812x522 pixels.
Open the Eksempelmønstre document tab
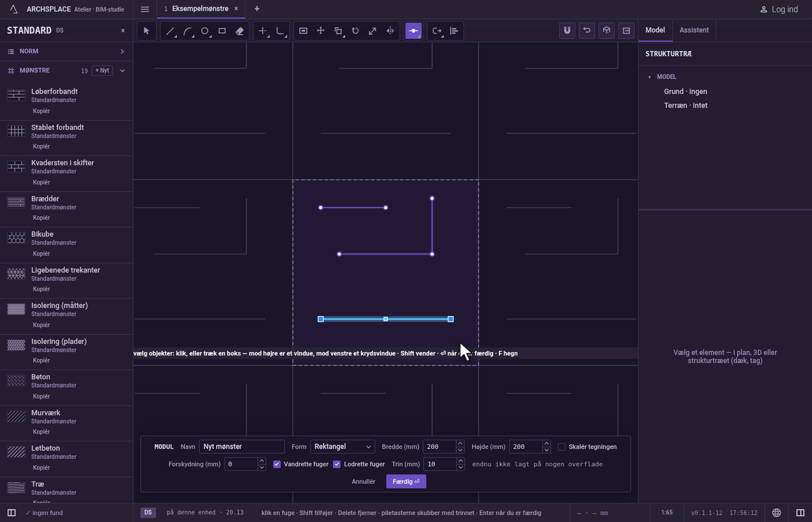(x=200, y=9)
